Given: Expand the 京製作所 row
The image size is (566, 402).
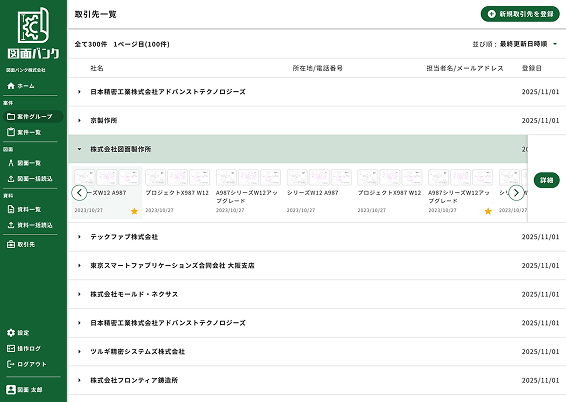Looking at the screenshot, I should [79, 121].
